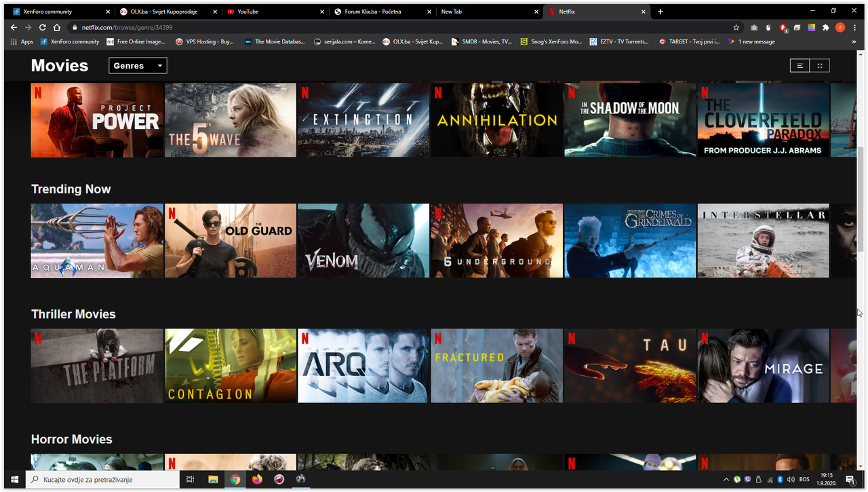Open the 1 new message bookmark
The height and width of the screenshot is (492, 868).
tap(751, 41)
